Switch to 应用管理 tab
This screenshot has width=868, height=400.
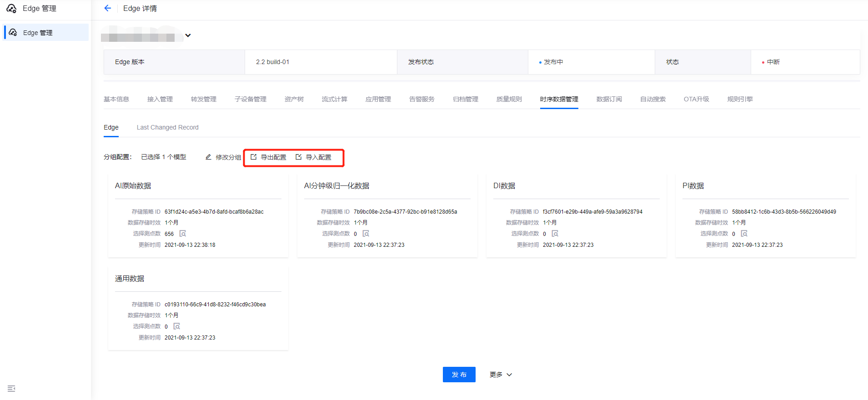(378, 99)
